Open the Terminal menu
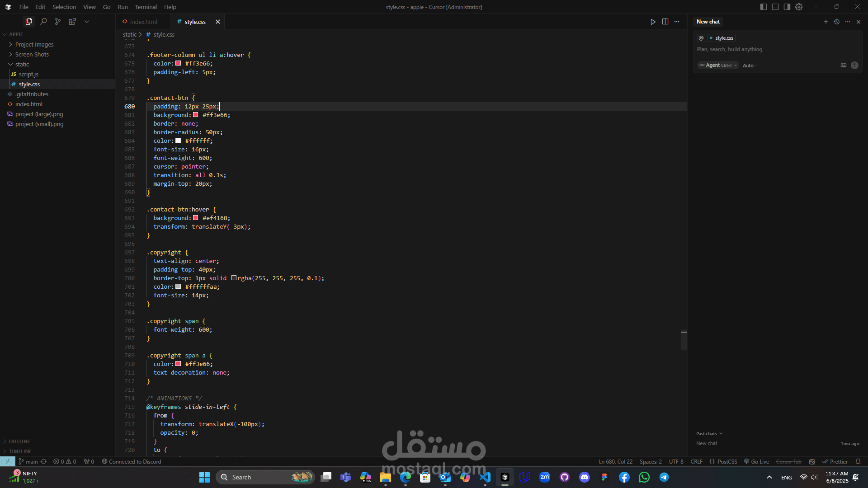This screenshot has width=868, height=488. tap(146, 7)
